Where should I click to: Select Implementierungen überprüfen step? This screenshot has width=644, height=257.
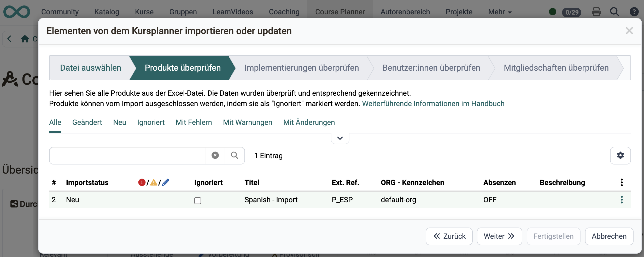point(302,68)
